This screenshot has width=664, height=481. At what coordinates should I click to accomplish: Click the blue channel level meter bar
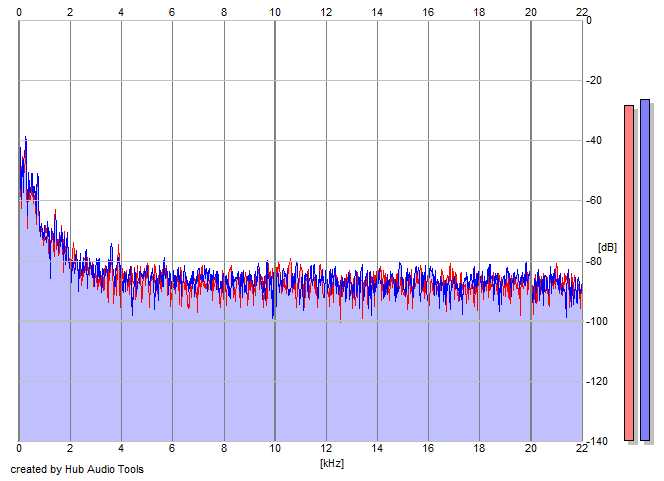pos(645,270)
